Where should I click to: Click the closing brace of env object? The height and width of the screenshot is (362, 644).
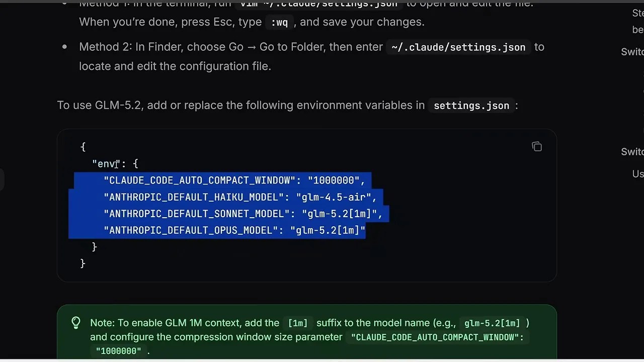point(94,247)
